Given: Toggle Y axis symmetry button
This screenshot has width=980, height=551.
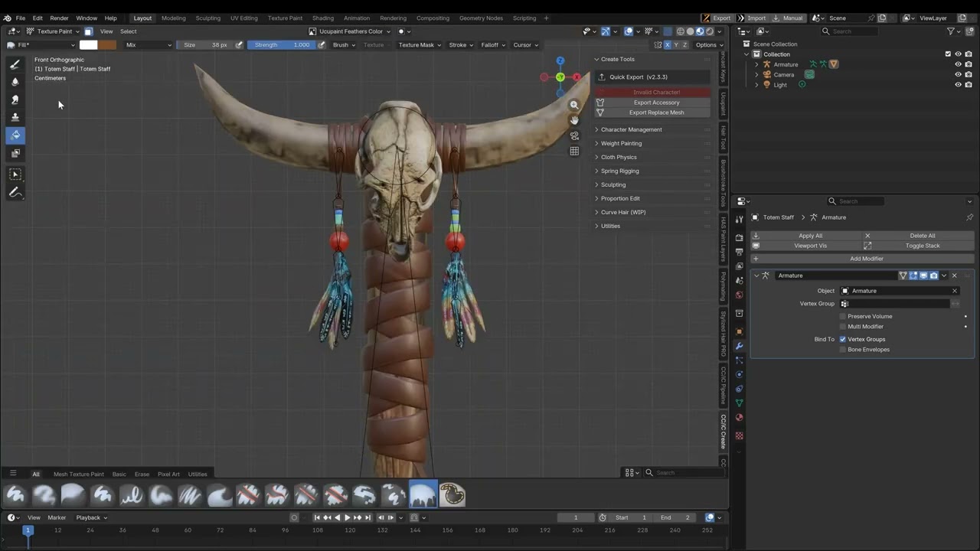Looking at the screenshot, I should pos(677,45).
